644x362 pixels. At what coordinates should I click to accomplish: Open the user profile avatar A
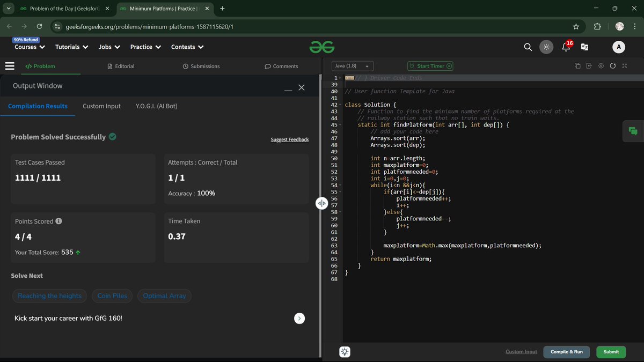(619, 47)
